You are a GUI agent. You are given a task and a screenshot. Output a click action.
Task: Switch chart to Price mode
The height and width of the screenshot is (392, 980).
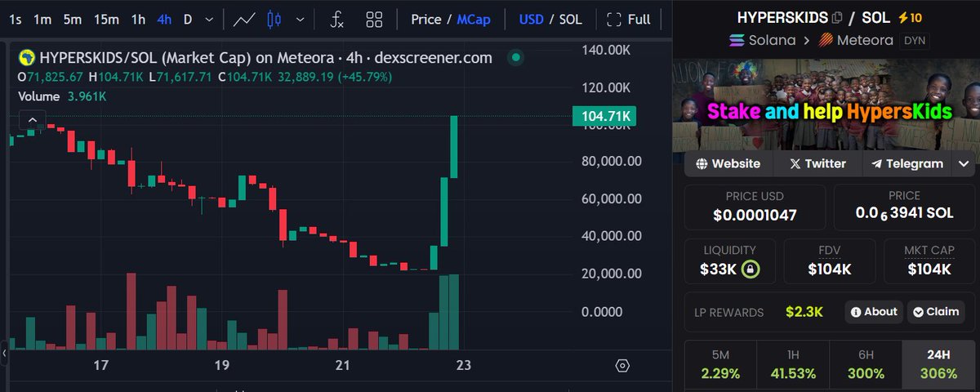tap(426, 19)
